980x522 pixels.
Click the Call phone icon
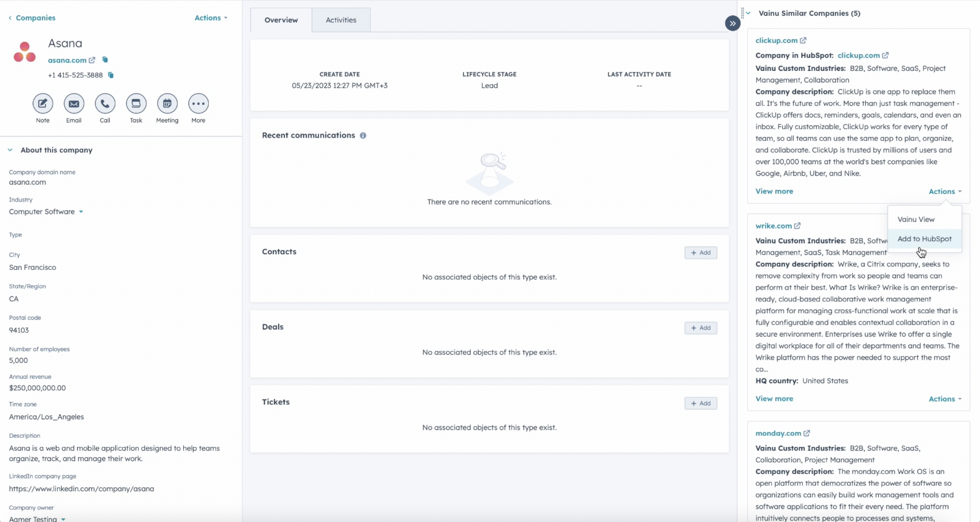coord(105,103)
